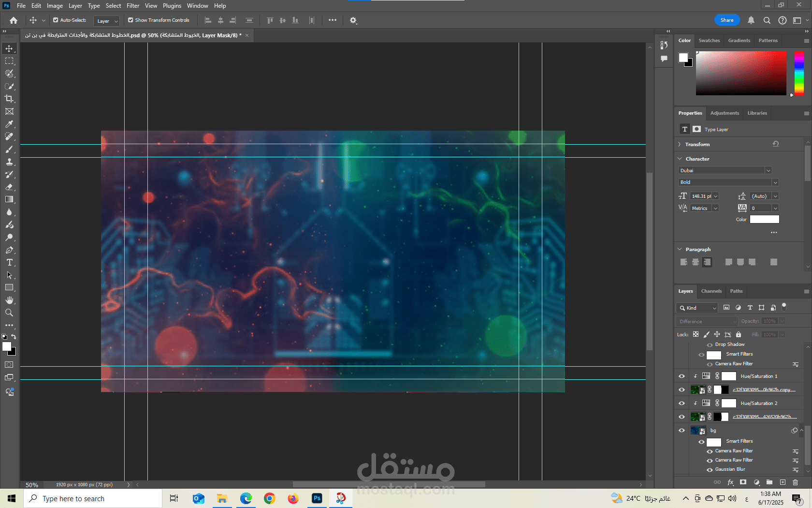812x508 pixels.
Task: Open Chrome from the taskbar
Action: coord(270,498)
